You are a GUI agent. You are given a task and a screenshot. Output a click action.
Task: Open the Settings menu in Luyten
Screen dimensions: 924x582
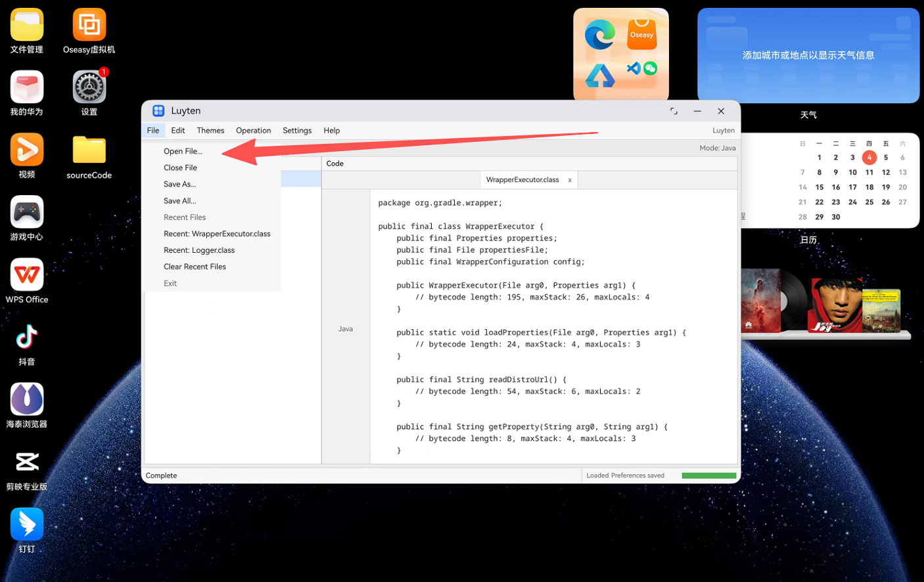tap(297, 131)
